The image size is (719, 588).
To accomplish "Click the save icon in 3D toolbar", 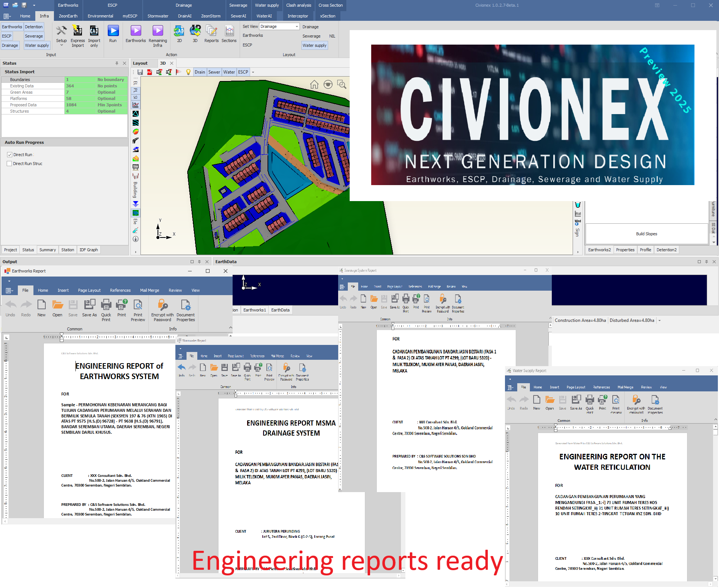I will [140, 72].
